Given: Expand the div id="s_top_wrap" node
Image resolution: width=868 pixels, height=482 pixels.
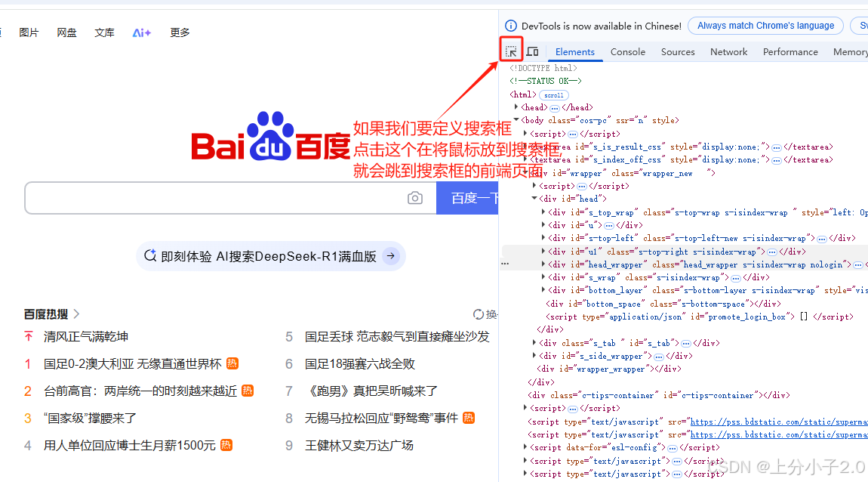Looking at the screenshot, I should [x=543, y=212].
